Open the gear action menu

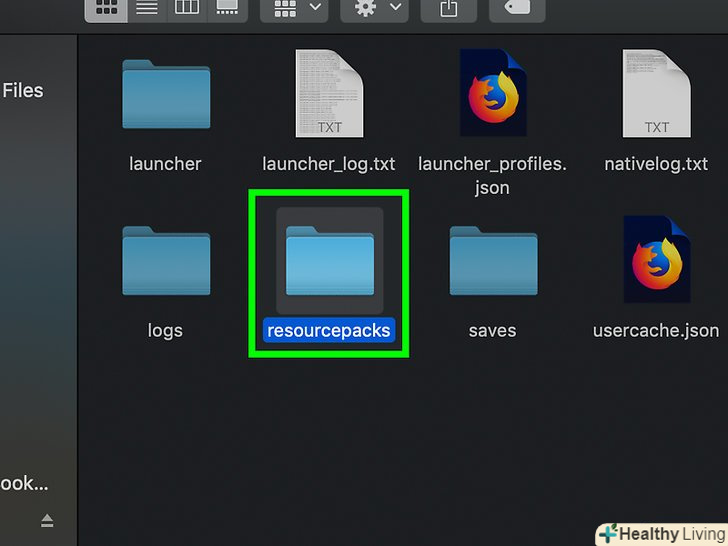point(373,8)
